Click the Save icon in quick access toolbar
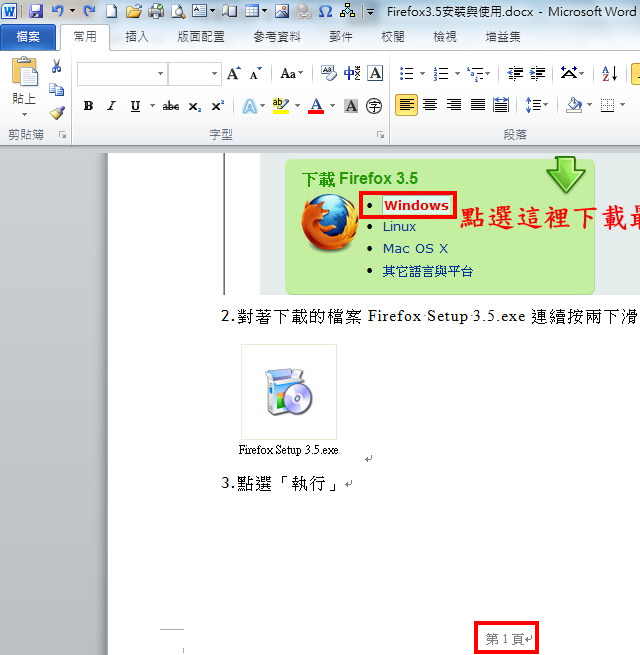The height and width of the screenshot is (655, 640). point(36,11)
